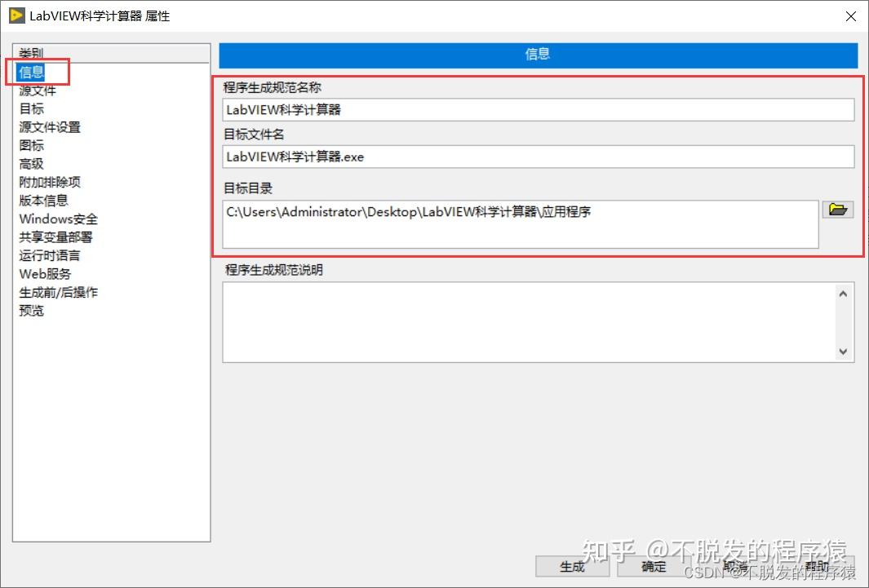
Task: Open the 版本信息 page
Action: click(x=43, y=200)
